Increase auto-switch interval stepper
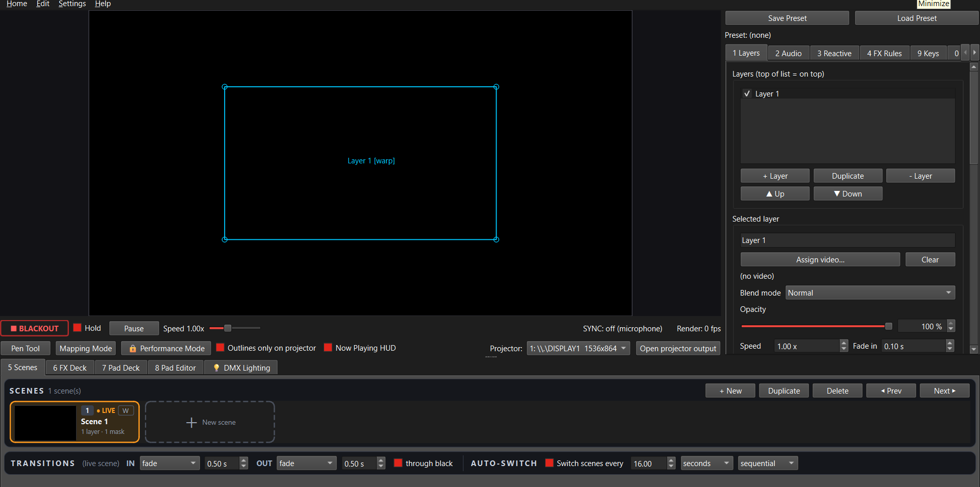This screenshot has height=487, width=980. pyautogui.click(x=671, y=460)
